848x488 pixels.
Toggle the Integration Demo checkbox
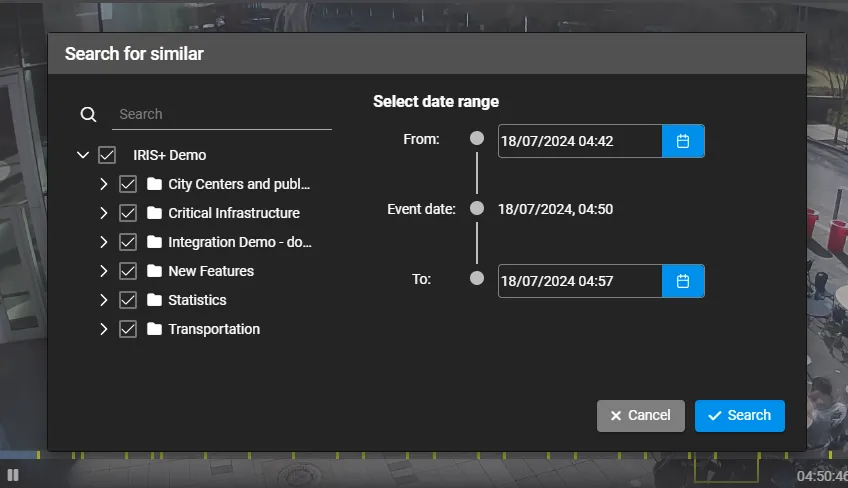(x=128, y=242)
